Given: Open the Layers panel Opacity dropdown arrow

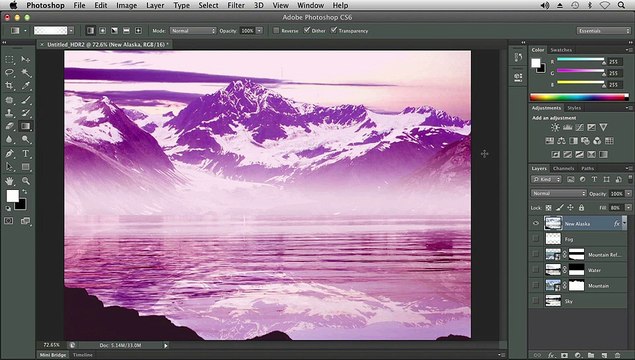Looking at the screenshot, I should tap(629, 194).
